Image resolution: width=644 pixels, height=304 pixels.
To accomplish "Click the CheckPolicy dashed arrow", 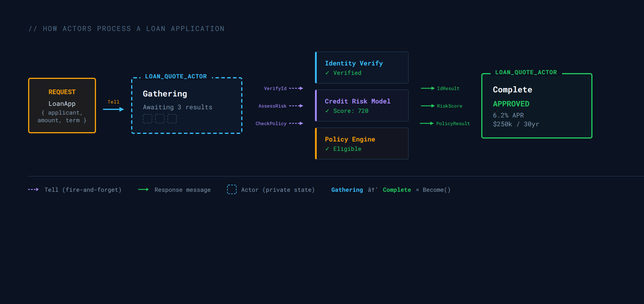I will pos(296,123).
